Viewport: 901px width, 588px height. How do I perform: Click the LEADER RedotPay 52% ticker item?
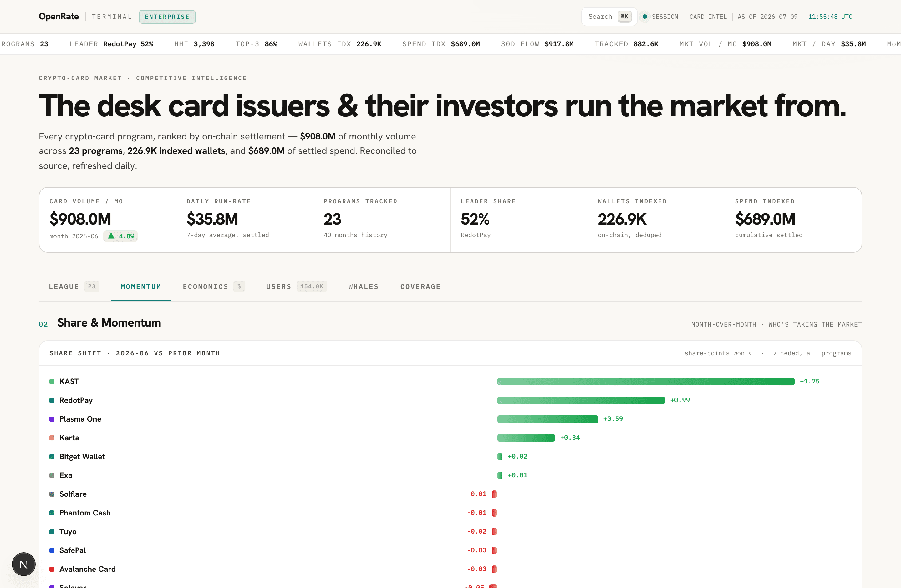point(111,44)
